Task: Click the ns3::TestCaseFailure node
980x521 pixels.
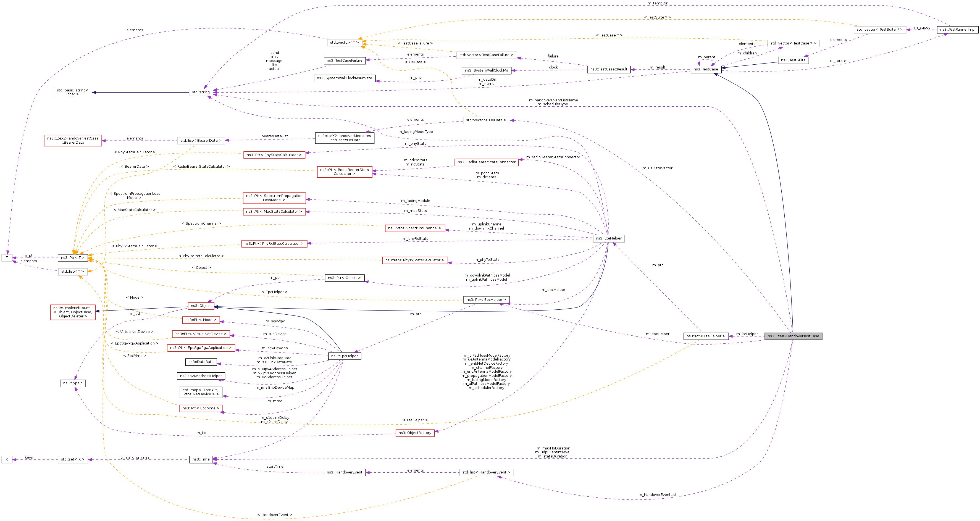Action: coord(345,60)
